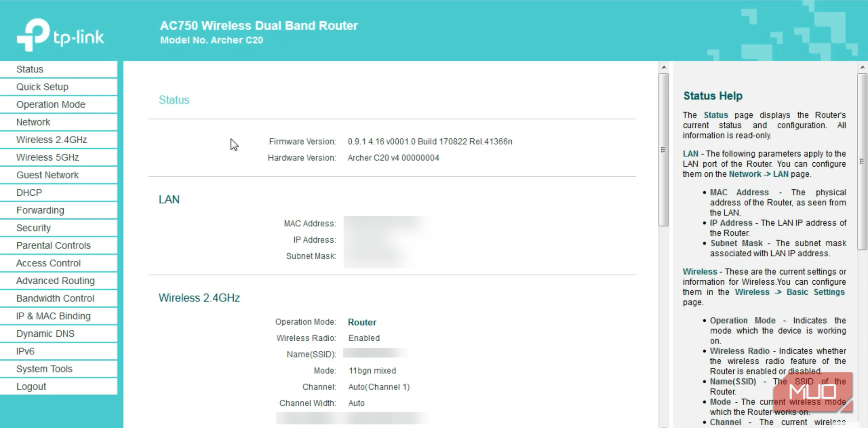Click hardware version Archer C20 v4 text
Viewport: 868px width, 428px height.
pos(393,158)
